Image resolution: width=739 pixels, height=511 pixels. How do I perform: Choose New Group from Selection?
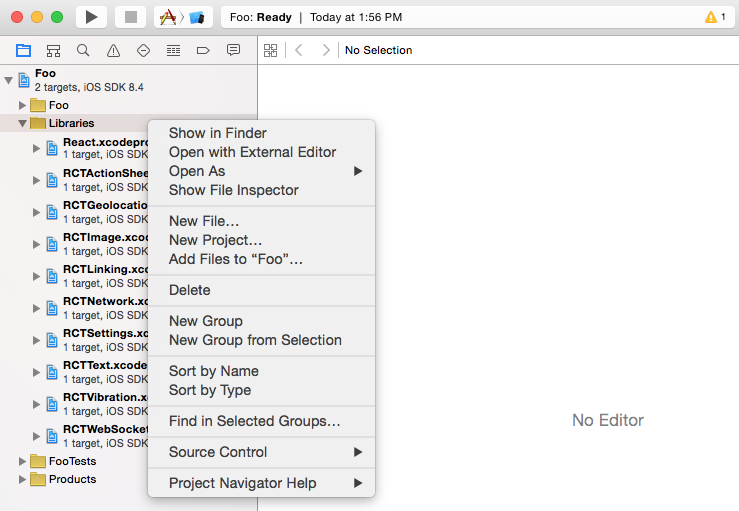pyautogui.click(x=262, y=339)
